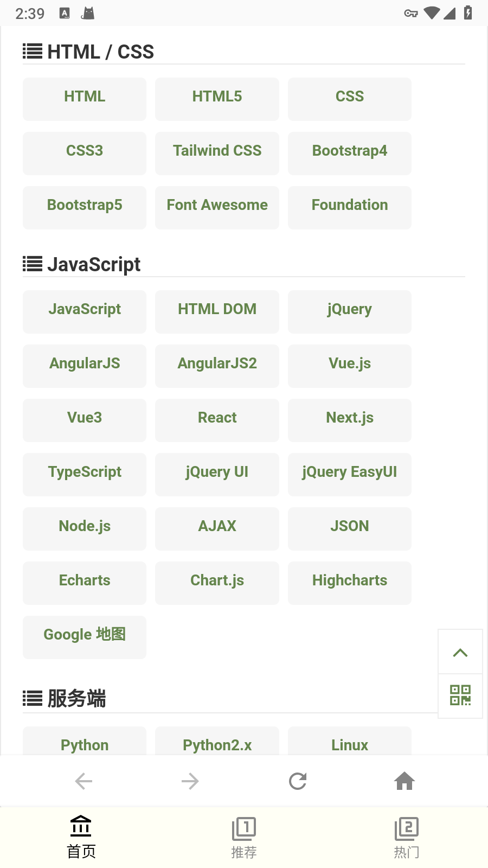Switch to the 首页 tab
This screenshot has height=868, width=488.
point(81,838)
